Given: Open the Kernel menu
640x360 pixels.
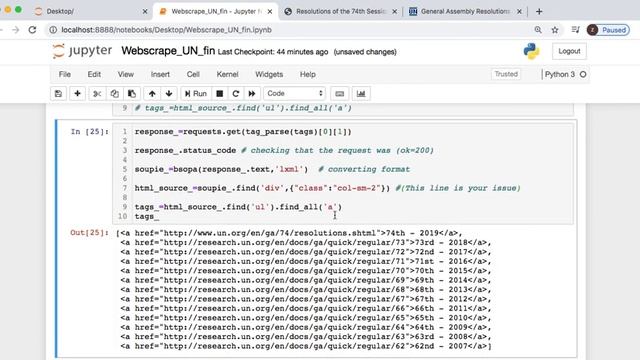Looking at the screenshot, I should [227, 74].
